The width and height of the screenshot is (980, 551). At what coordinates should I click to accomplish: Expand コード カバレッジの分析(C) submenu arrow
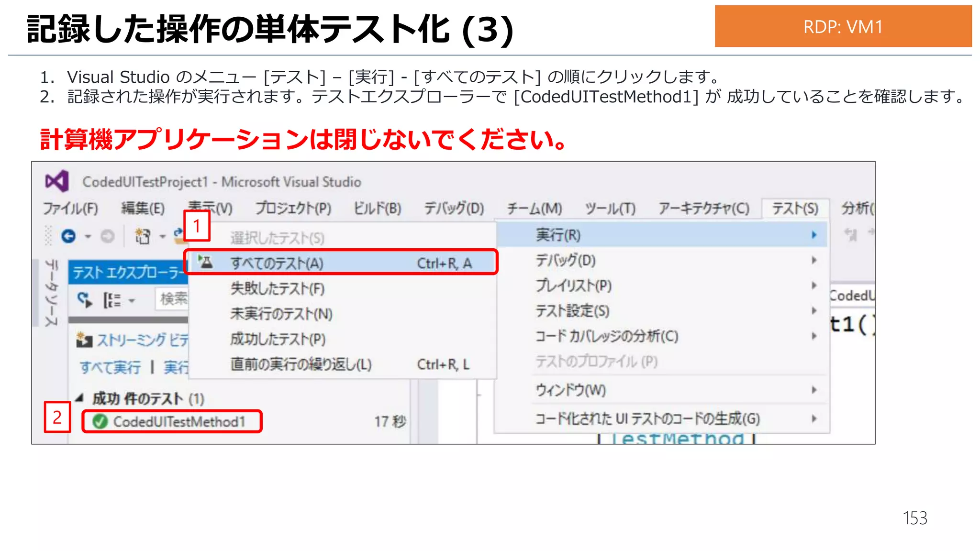pyautogui.click(x=814, y=336)
